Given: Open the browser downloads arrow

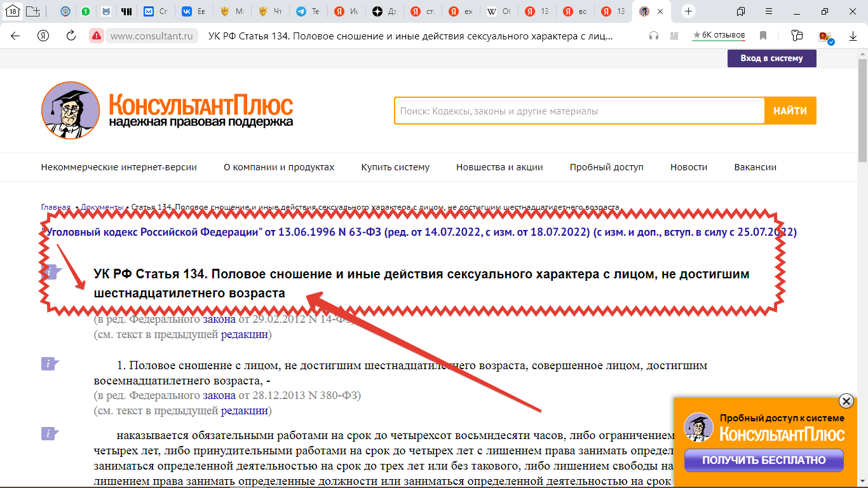Looking at the screenshot, I should tap(853, 36).
